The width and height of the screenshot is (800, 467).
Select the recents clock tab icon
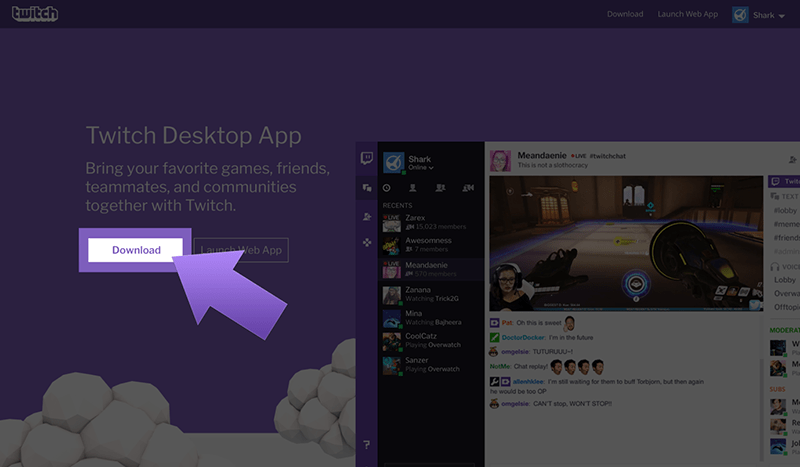[387, 188]
